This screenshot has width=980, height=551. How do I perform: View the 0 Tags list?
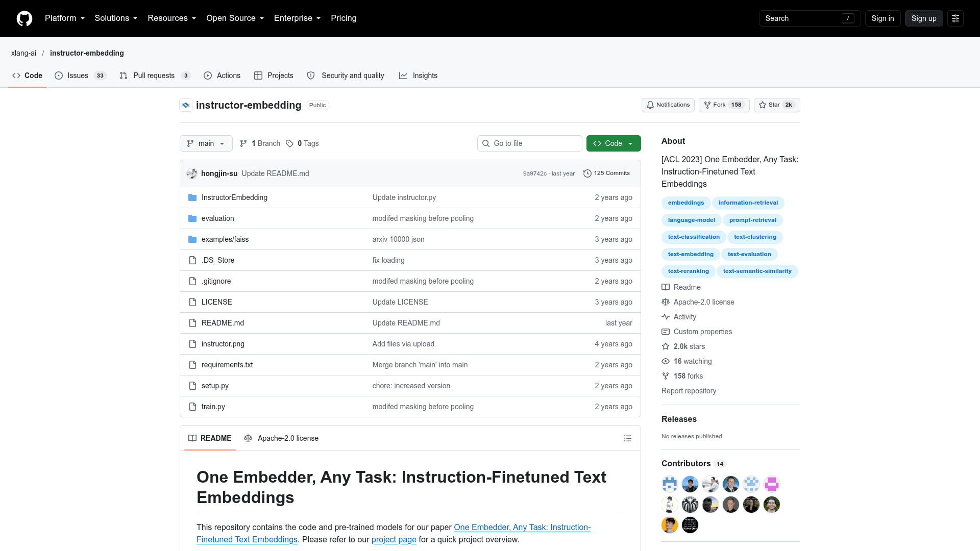pos(302,143)
